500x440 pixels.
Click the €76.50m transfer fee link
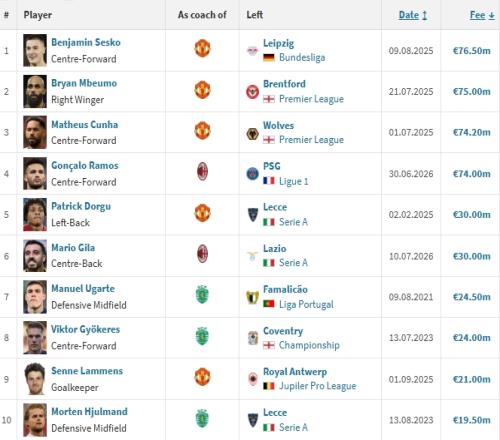(472, 51)
